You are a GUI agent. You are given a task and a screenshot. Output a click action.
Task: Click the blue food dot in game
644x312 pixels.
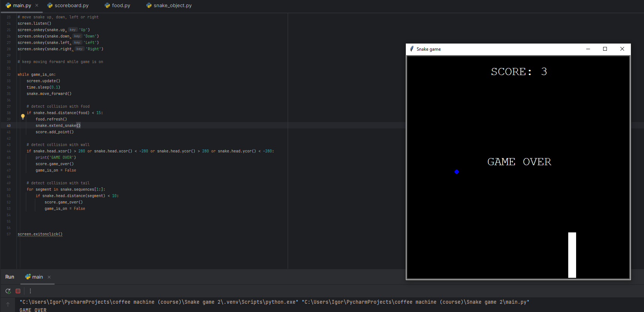pyautogui.click(x=456, y=172)
